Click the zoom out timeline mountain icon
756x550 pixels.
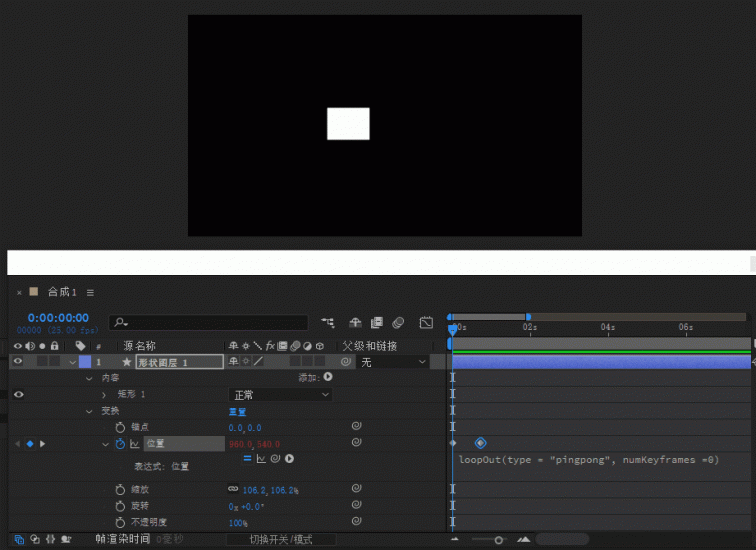coord(454,539)
